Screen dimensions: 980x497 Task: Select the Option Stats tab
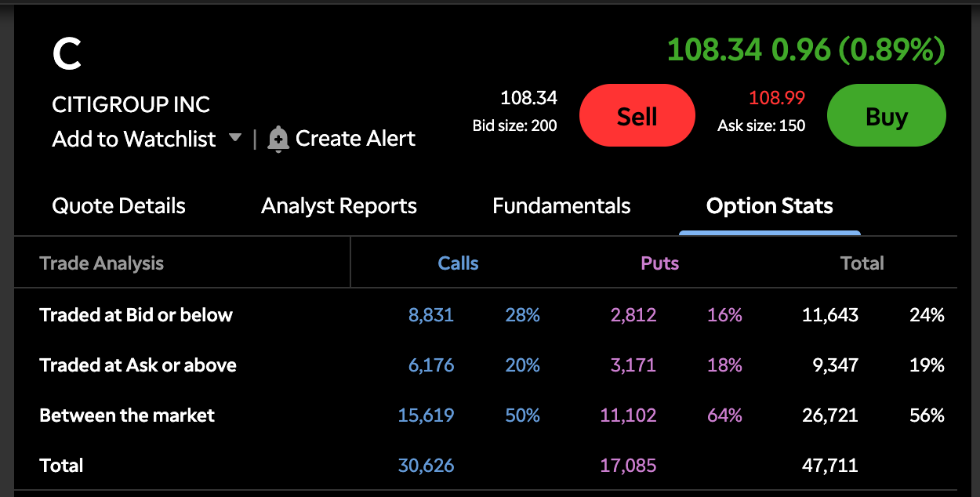[769, 206]
